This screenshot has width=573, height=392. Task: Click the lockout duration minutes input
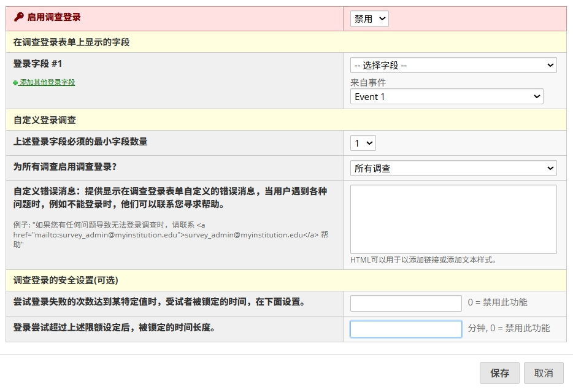pos(406,329)
